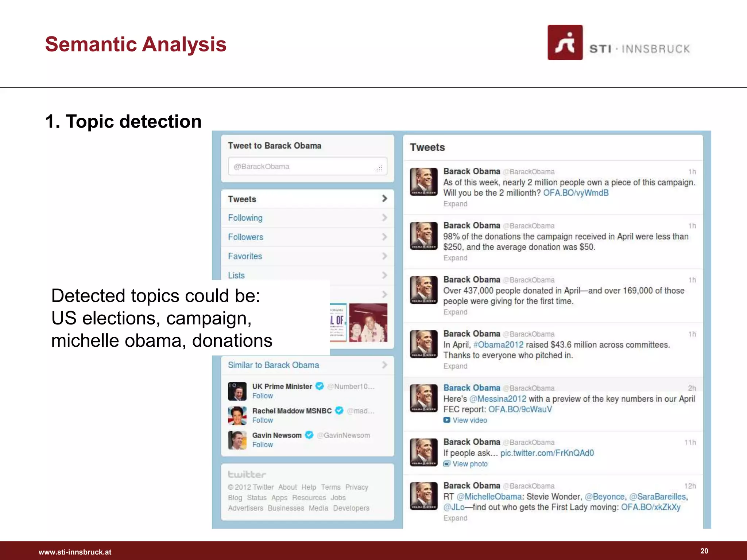Image resolution: width=747 pixels, height=560 pixels.
Task: Expand the MichelleObama retweet
Action: 455,518
